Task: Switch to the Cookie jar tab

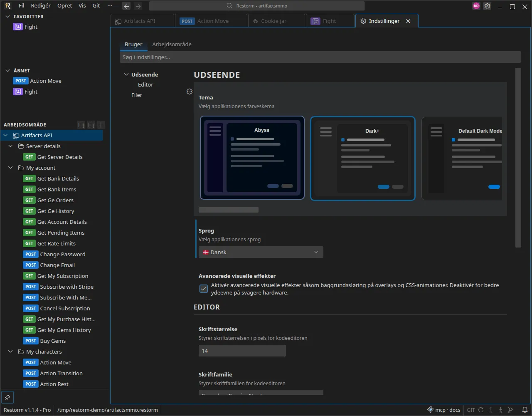Action: coord(276,21)
